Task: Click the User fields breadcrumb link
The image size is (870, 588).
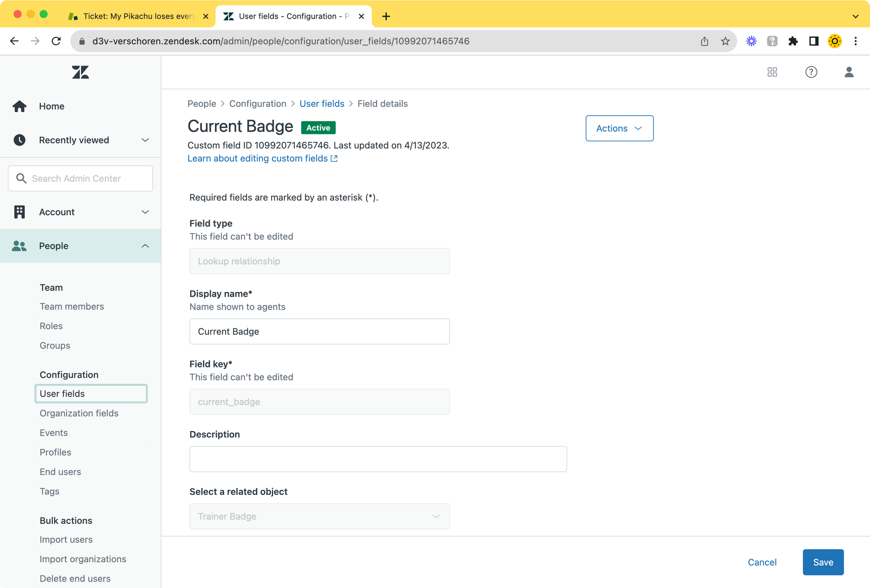Action: click(321, 104)
